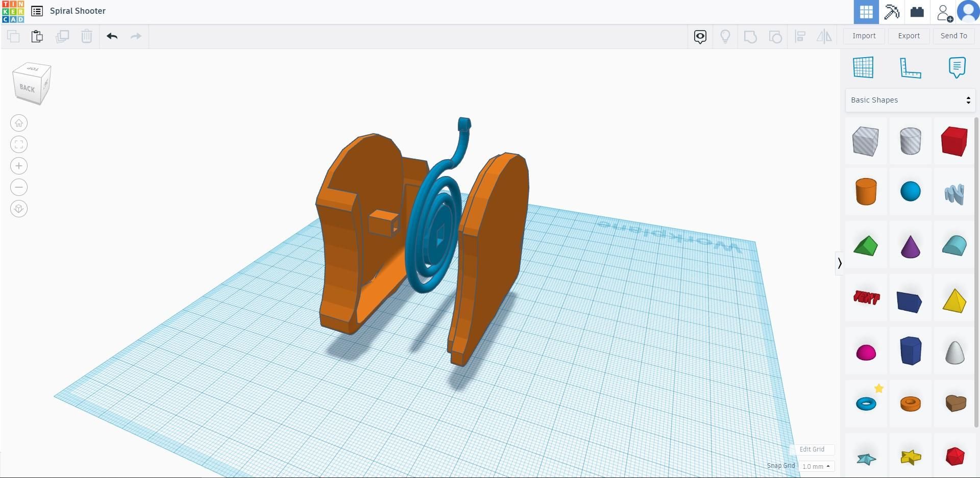Toggle hide selection with eye icon
980x478 pixels.
pyautogui.click(x=700, y=36)
